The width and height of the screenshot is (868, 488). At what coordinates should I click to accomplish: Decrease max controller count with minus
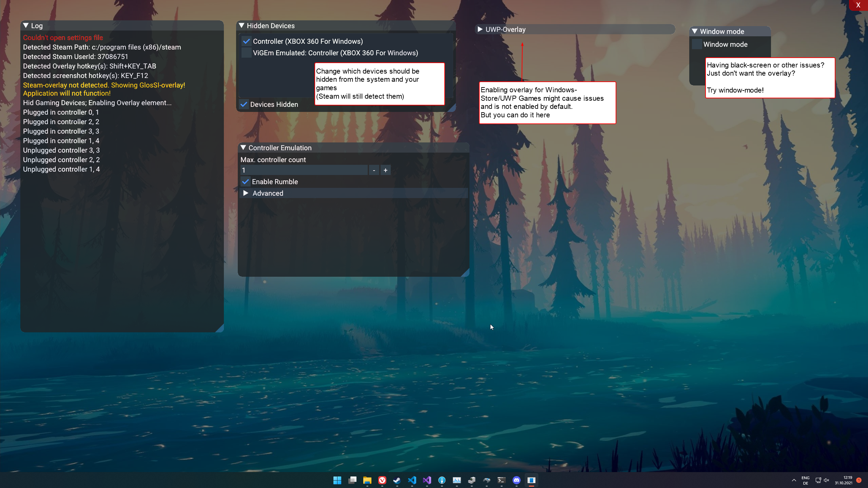[374, 170]
